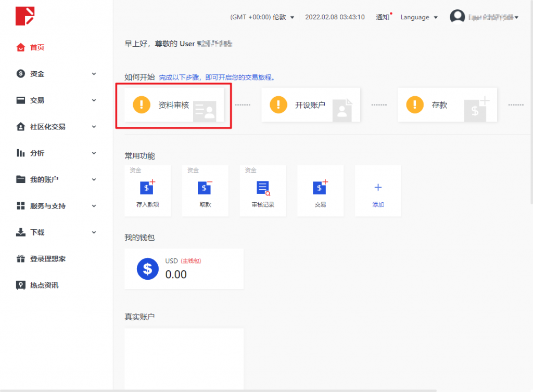Go to 首页 in the sidebar
Screen dimensions: 533x392
pyautogui.click(x=37, y=47)
